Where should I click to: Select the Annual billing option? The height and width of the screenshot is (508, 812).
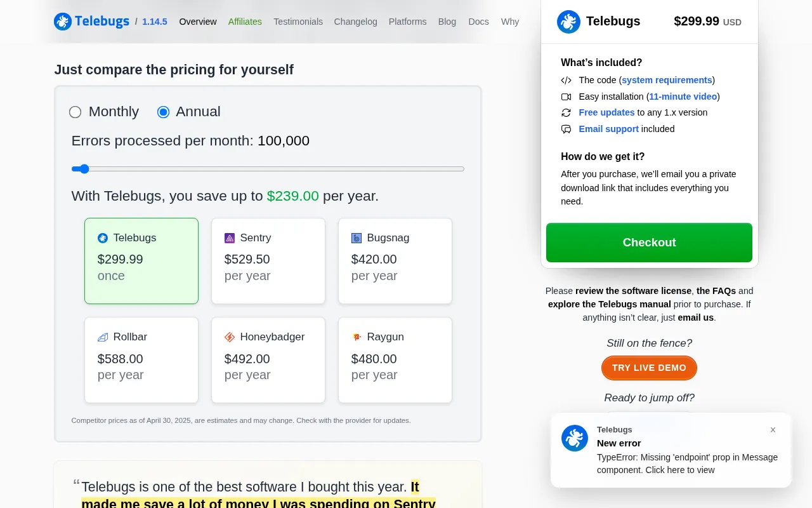click(164, 112)
